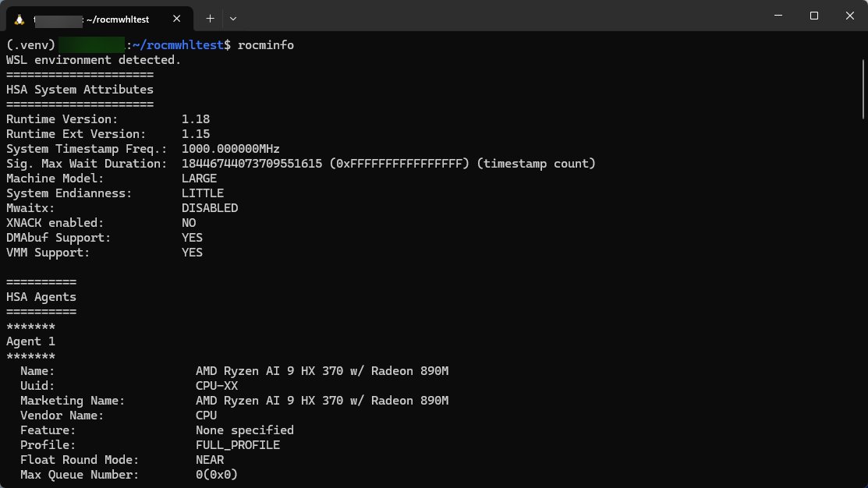Click the 1000.000000MHz timestamp frequency value

coord(230,149)
